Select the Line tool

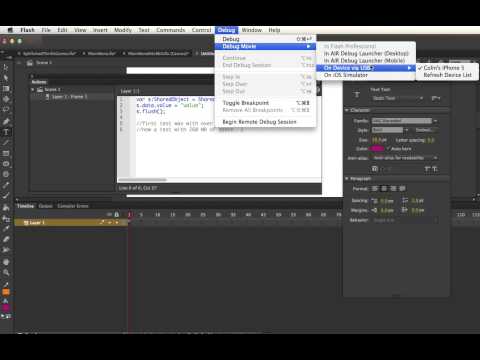click(6, 143)
